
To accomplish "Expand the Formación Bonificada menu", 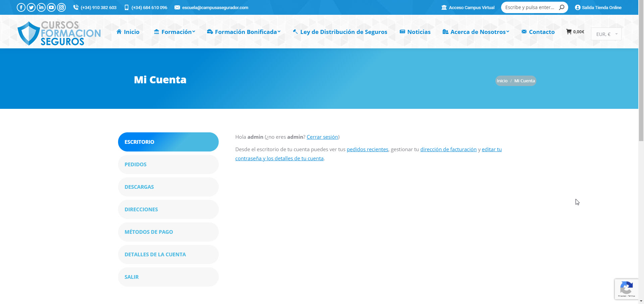I will pyautogui.click(x=244, y=32).
